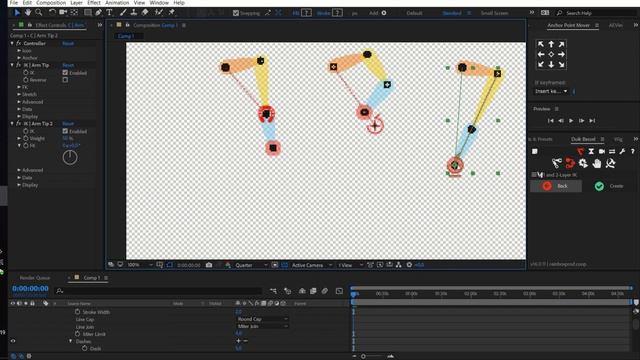
Task: Select the Pen tool
Action: (x=98, y=13)
